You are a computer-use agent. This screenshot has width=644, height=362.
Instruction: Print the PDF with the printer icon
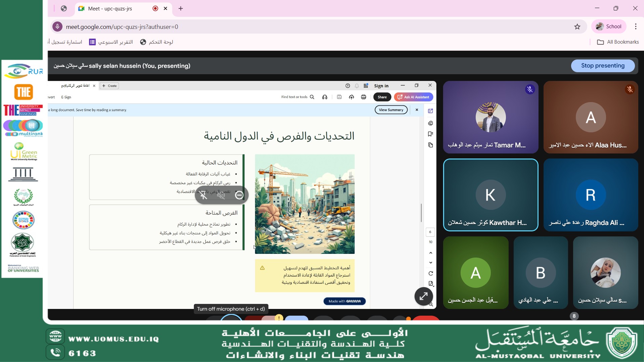click(x=363, y=97)
